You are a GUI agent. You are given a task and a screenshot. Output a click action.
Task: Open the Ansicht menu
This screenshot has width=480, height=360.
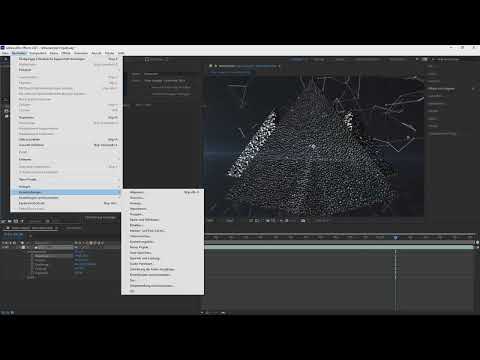[96, 53]
